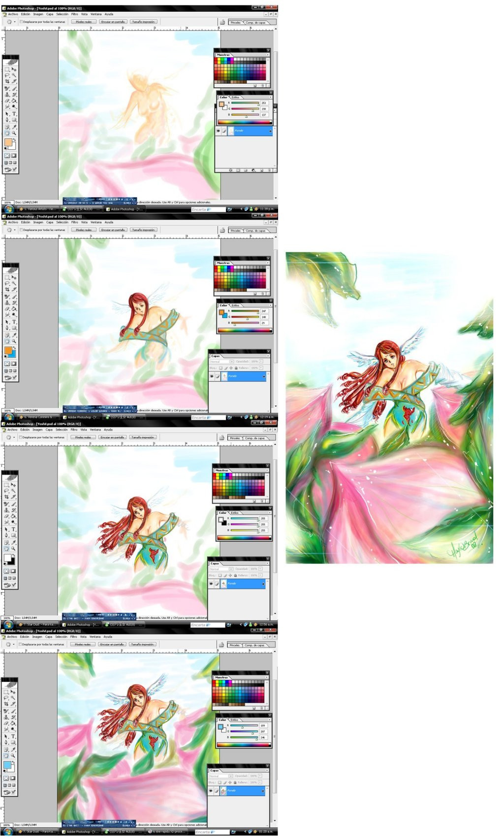The image size is (504, 839).
Task: Select Shape tool in 01:20 a.m. screenshot
Action: 14,742
